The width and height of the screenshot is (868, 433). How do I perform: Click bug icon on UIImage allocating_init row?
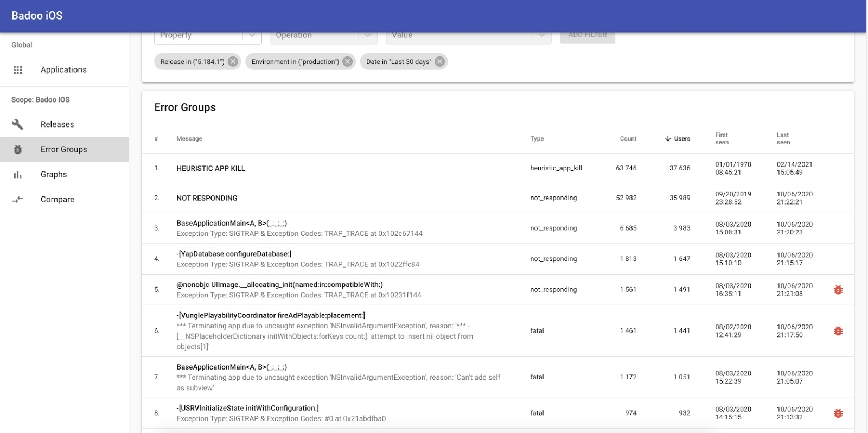click(838, 290)
